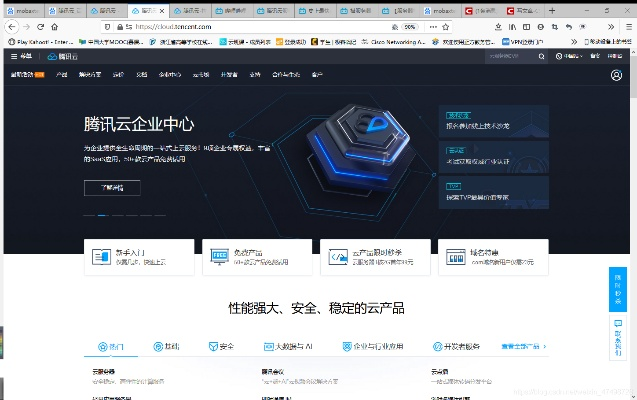Click the .com icon on 域名特惠 card
The image size is (637, 400).
[x=456, y=257]
